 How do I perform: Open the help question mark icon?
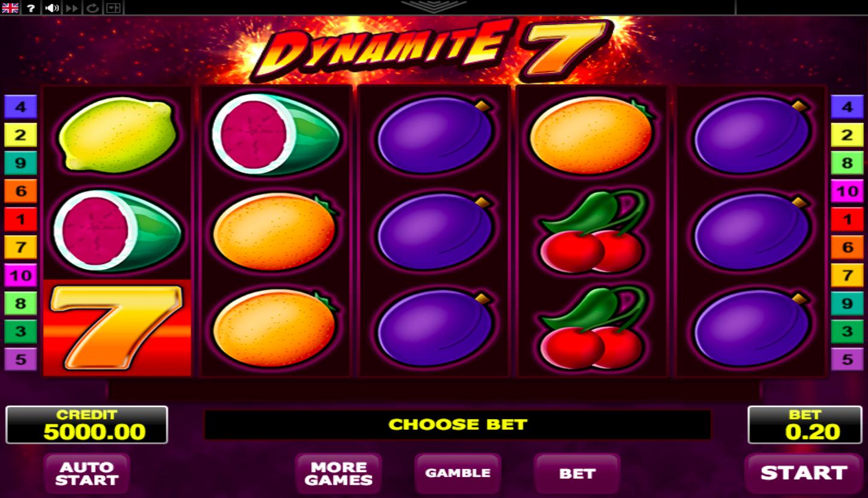[31, 8]
